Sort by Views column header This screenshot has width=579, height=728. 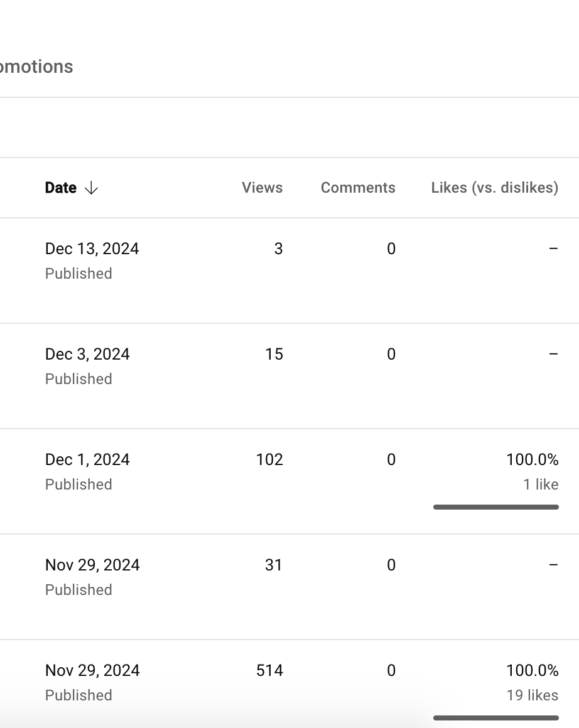click(x=262, y=188)
